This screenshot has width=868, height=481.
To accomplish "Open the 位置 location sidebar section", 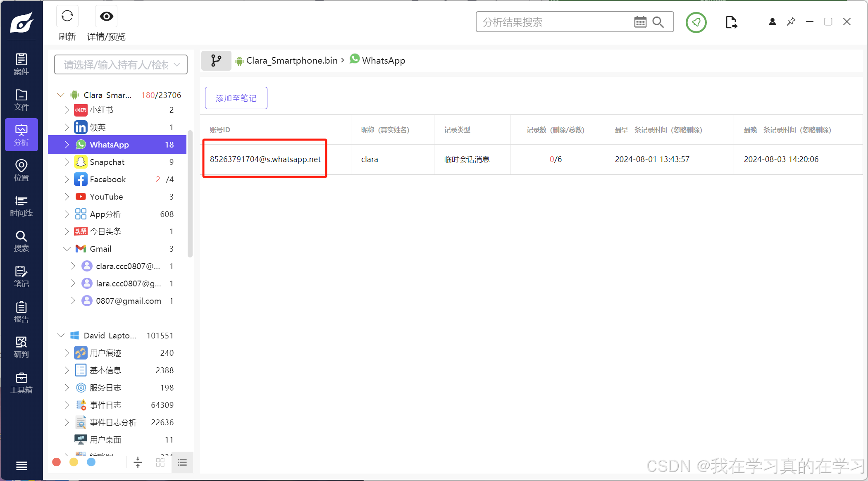I will (x=21, y=171).
